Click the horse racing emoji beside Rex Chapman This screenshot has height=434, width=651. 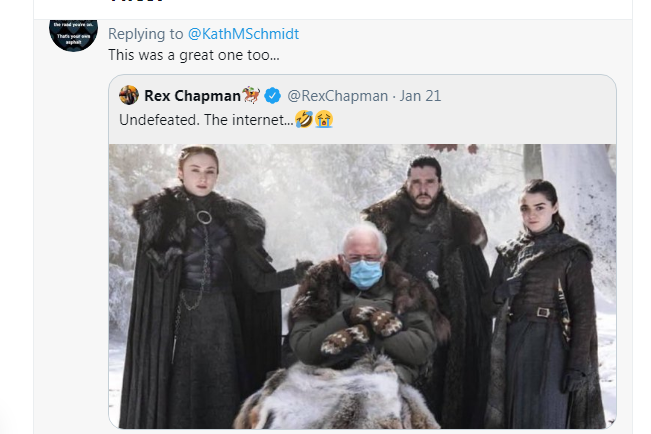(251, 96)
